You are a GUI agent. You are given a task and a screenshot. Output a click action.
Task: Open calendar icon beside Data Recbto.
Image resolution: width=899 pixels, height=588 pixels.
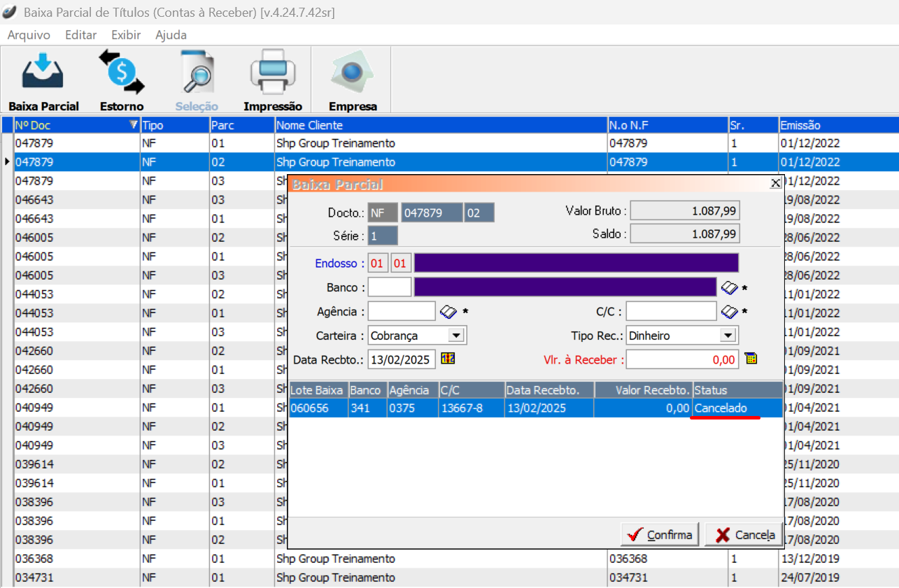tap(448, 359)
